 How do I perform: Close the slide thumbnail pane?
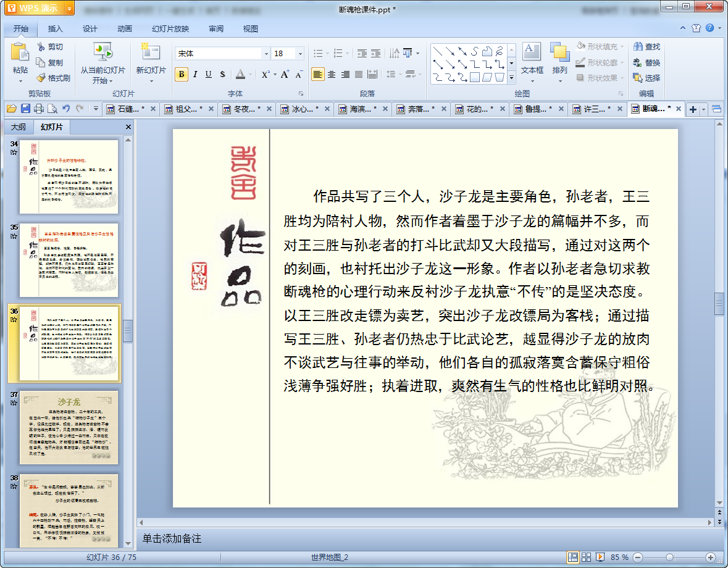coord(128,127)
